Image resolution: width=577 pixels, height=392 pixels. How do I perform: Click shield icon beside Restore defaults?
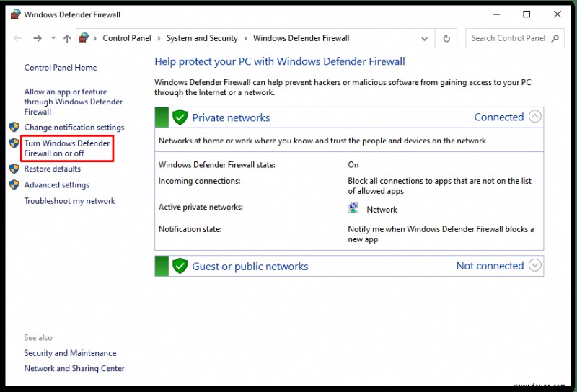[x=14, y=169]
